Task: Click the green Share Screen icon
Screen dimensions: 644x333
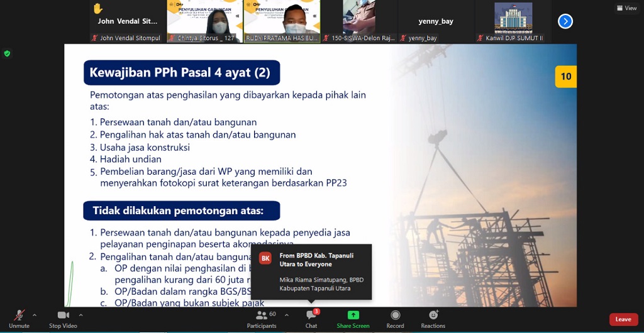Action: pos(353,319)
